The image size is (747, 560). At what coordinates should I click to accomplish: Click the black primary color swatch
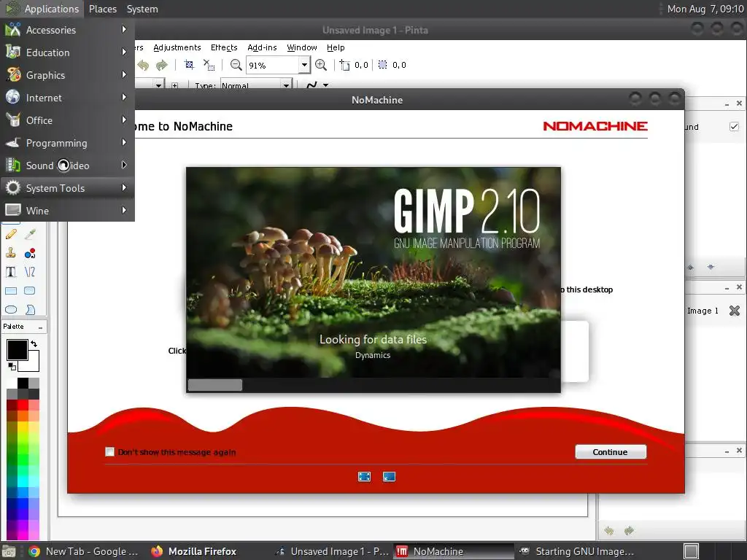pos(17,350)
